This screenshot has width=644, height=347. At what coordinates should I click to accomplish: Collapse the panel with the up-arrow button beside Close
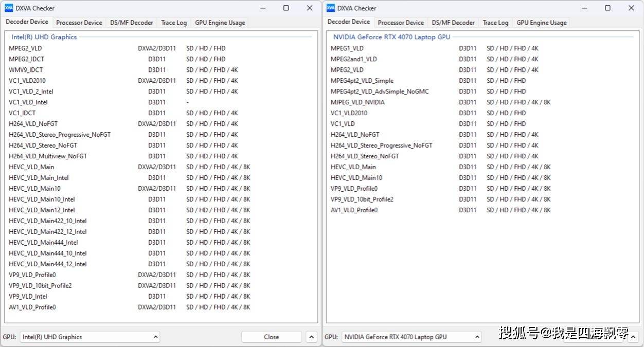tap(311, 337)
